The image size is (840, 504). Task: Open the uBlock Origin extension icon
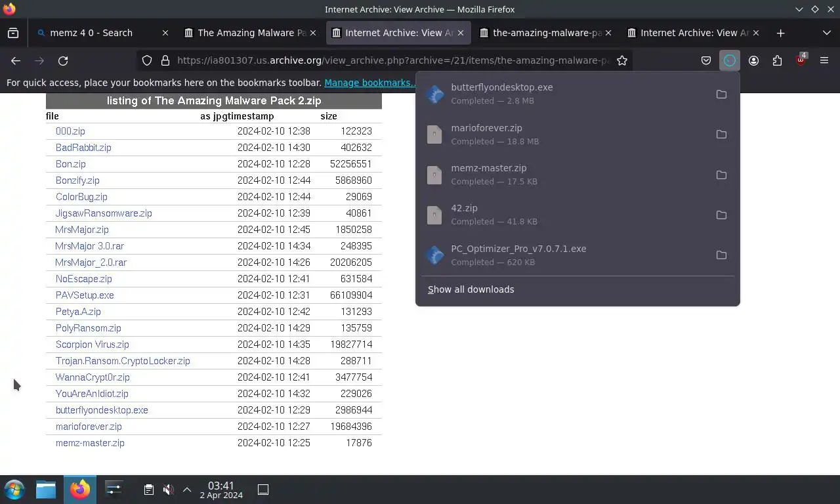[x=801, y=60]
